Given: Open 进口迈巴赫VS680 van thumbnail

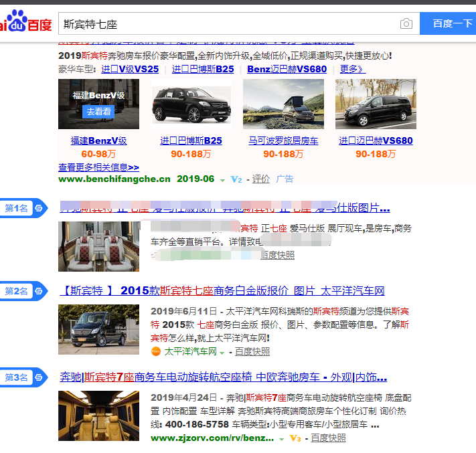Looking at the screenshot, I should [x=376, y=104].
